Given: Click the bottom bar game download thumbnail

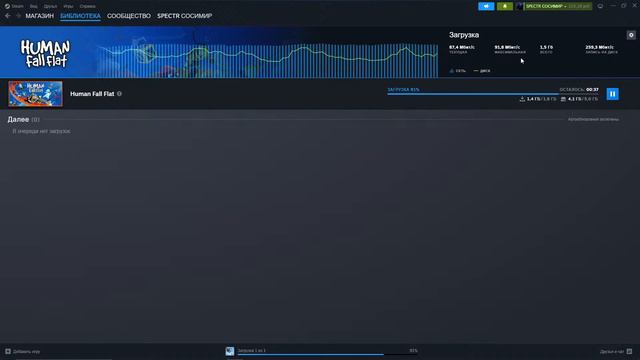Looking at the screenshot, I should pos(230,351).
